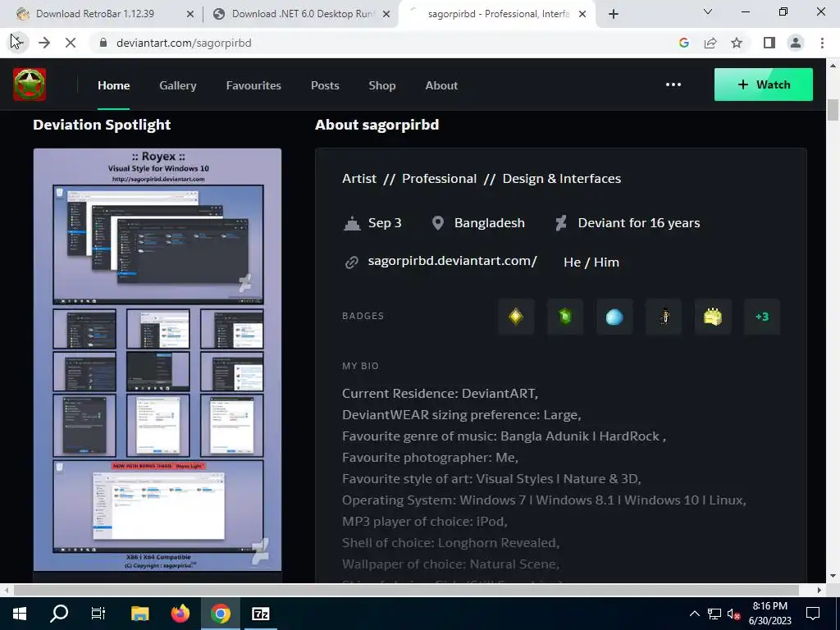Click the vertical scrollbar thumb
The image size is (840, 630).
pos(833,110)
